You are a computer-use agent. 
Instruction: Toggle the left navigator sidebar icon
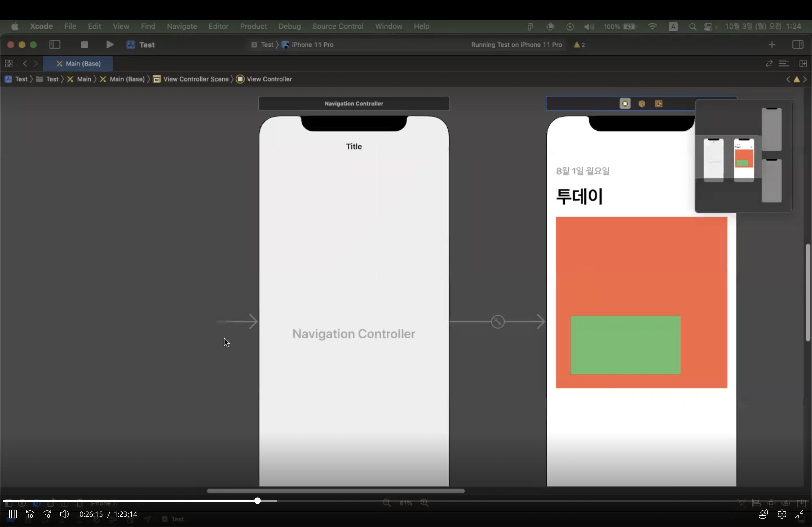point(55,45)
